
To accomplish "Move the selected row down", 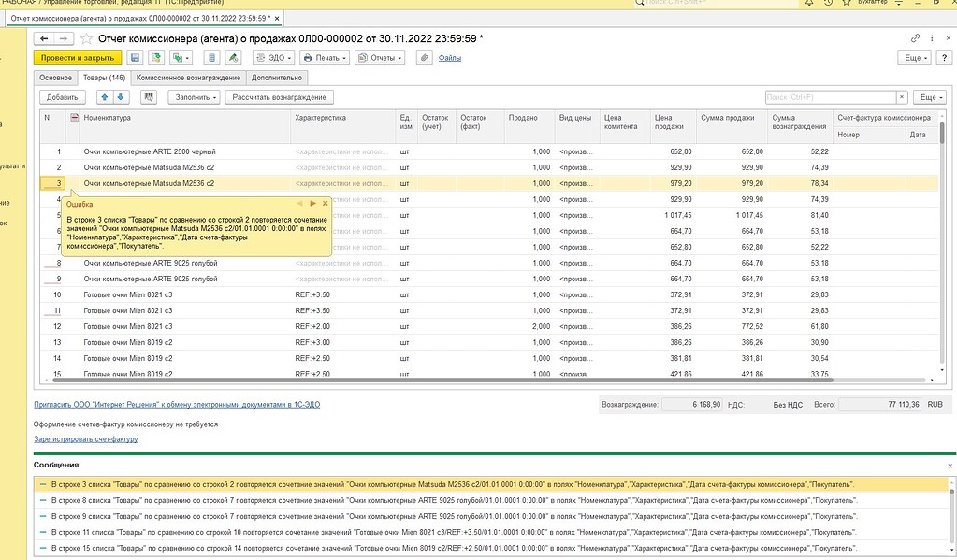I will point(121,97).
